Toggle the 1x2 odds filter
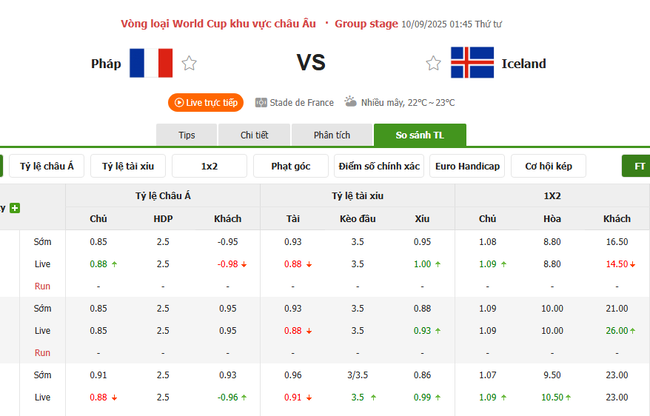The width and height of the screenshot is (650, 416). click(x=209, y=166)
